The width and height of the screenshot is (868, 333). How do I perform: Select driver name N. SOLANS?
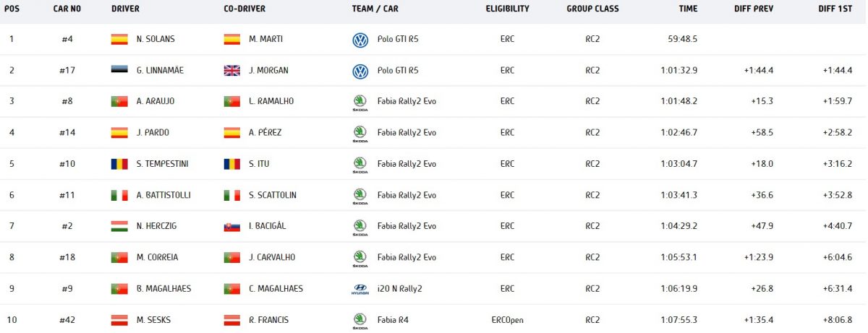point(156,40)
